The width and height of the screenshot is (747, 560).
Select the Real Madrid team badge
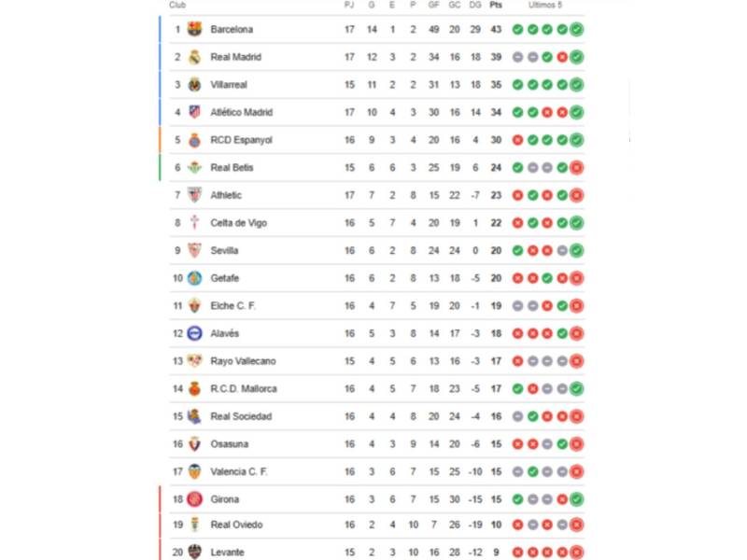coord(196,57)
